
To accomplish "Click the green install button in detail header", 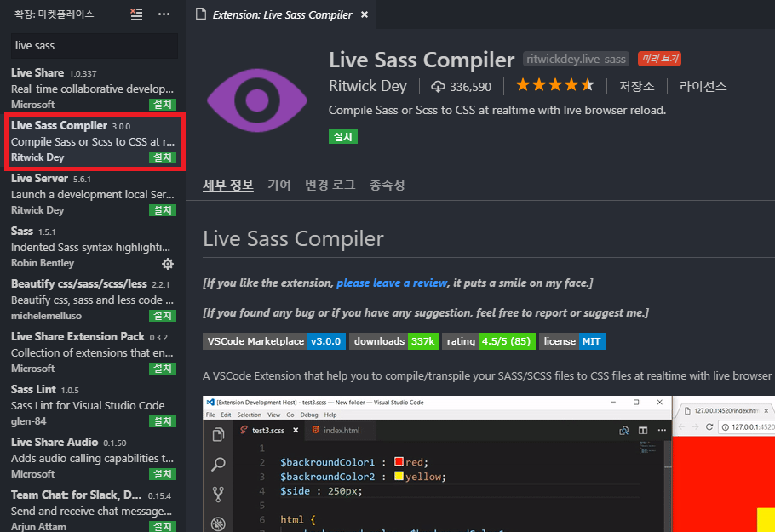I will [343, 137].
